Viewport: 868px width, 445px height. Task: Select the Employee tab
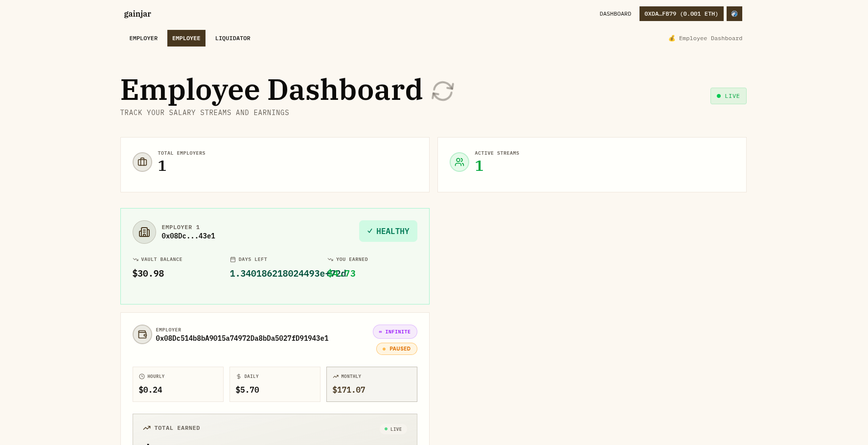coord(186,38)
